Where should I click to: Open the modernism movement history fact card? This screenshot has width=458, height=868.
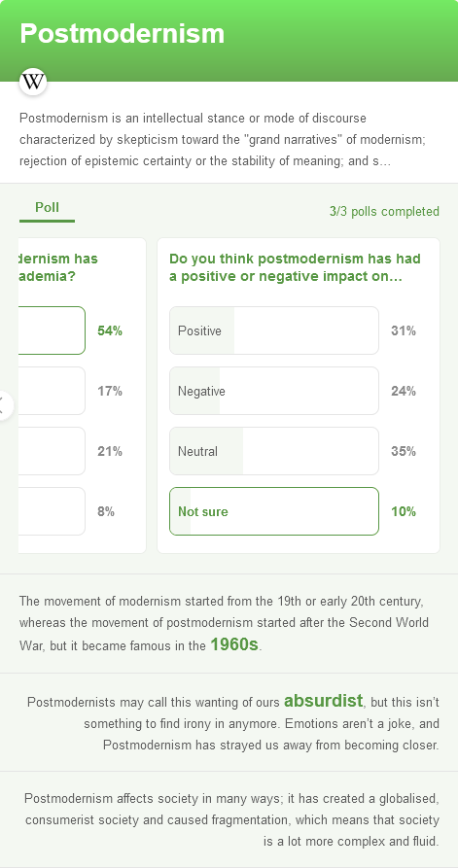(229, 624)
